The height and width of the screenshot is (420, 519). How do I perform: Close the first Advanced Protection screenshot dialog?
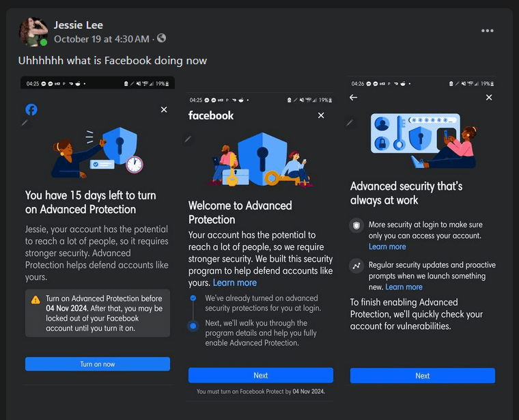pyautogui.click(x=164, y=109)
